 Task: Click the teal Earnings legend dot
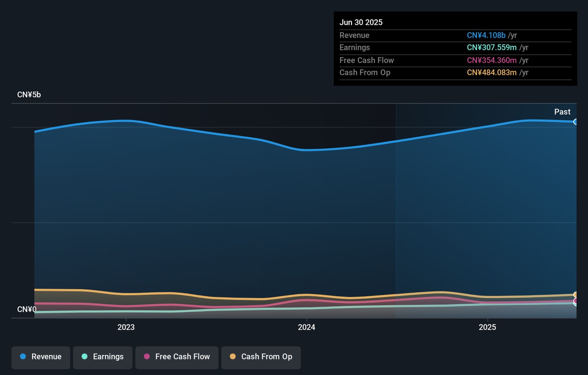85,357
